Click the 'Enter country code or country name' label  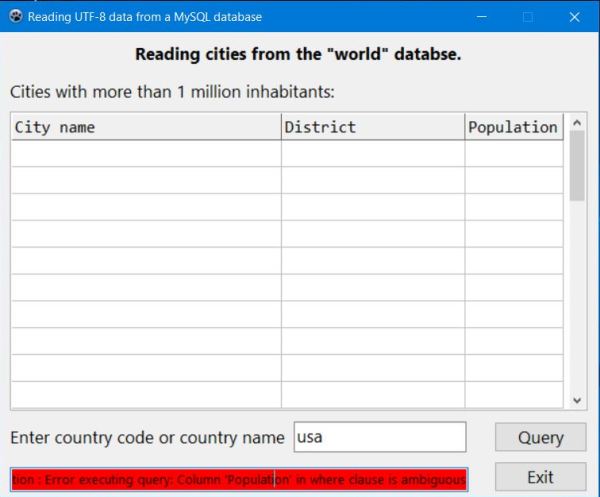147,437
